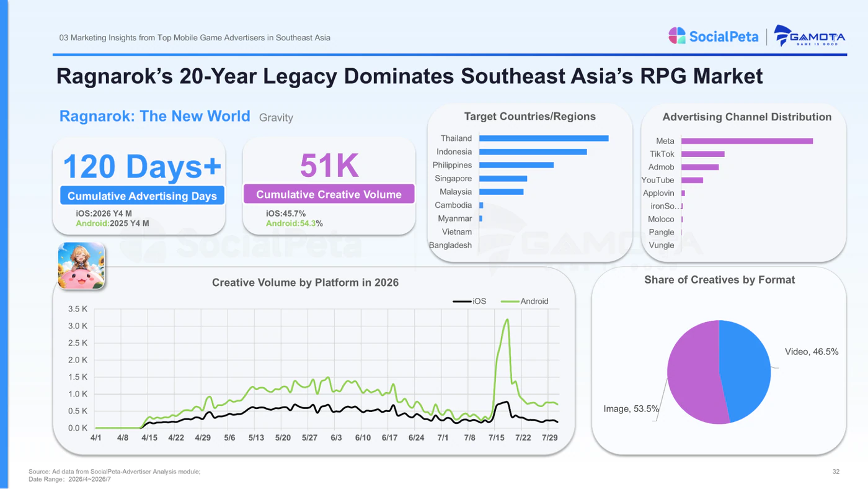The height and width of the screenshot is (489, 868).
Task: Click the 6/3 date on the x-axis
Action: (x=336, y=438)
